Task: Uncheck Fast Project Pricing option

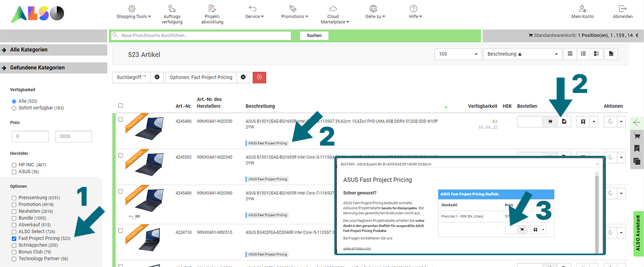Action: pyautogui.click(x=14, y=238)
